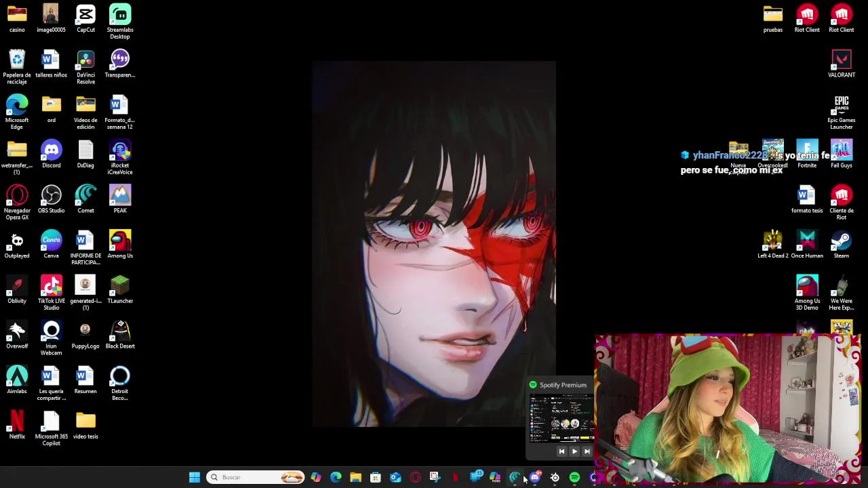Play track in Spotify preview popup
868x488 pixels.
574,451
